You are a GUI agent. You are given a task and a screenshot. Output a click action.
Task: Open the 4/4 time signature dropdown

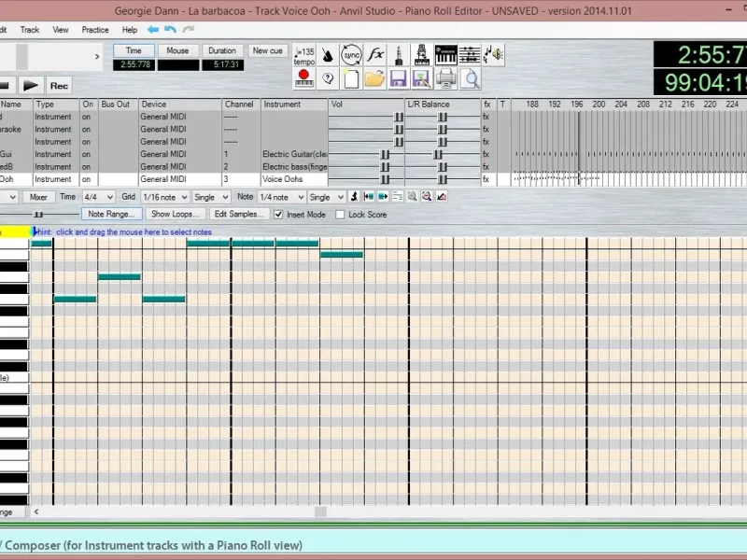click(98, 197)
